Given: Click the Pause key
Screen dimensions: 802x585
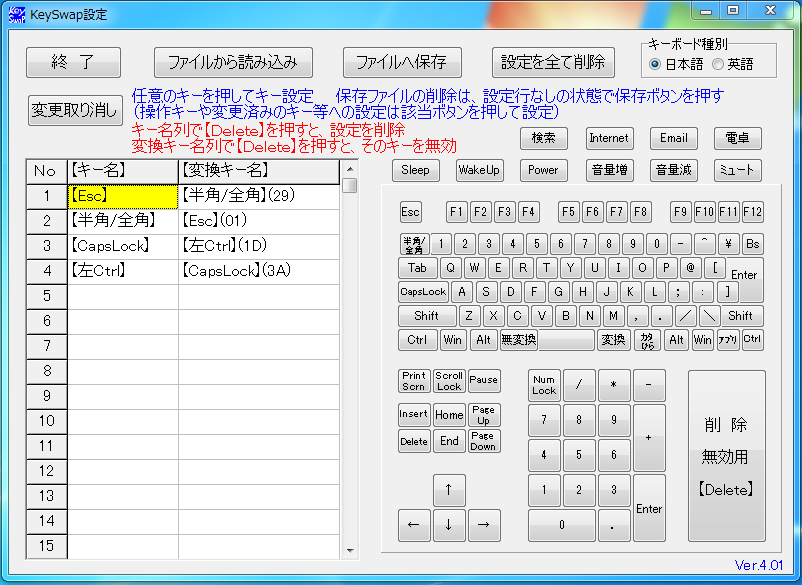Looking at the screenshot, I should coord(484,381).
